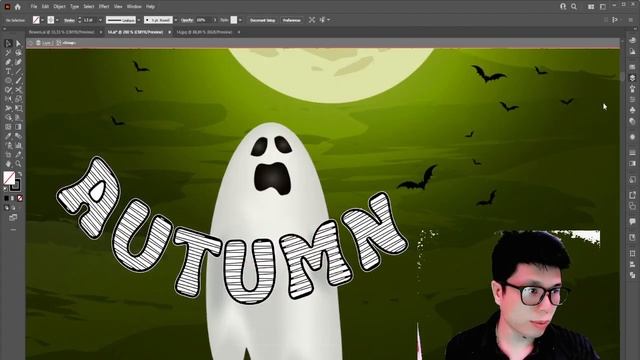Click the Opacity label in control bar
The image size is (640, 360).
[187, 20]
